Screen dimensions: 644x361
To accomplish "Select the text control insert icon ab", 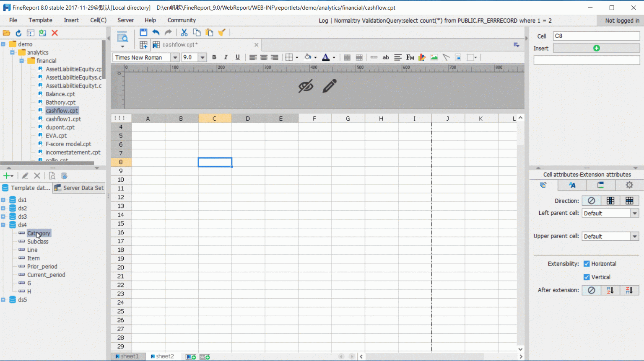I will pos(386,57).
